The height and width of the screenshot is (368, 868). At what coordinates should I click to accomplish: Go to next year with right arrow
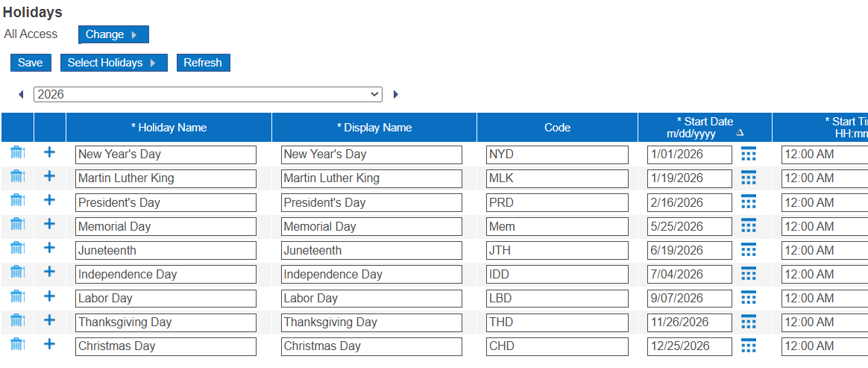(396, 94)
